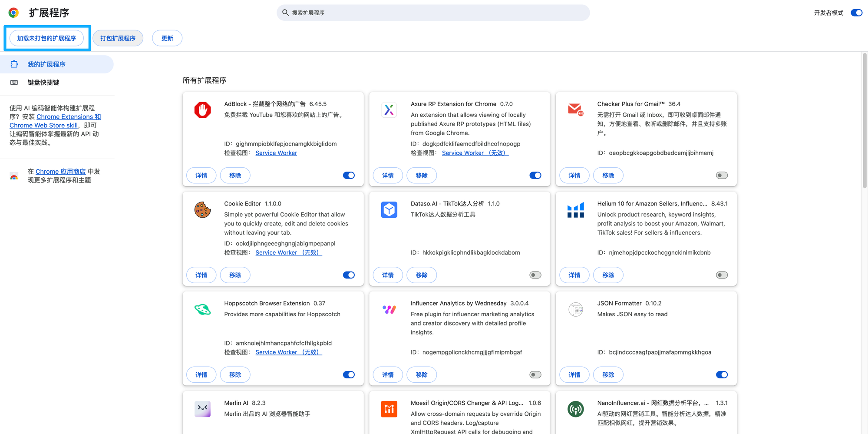This screenshot has width=868, height=434.
Task: Click the 搜索扩展程序 search field
Action: (x=433, y=13)
